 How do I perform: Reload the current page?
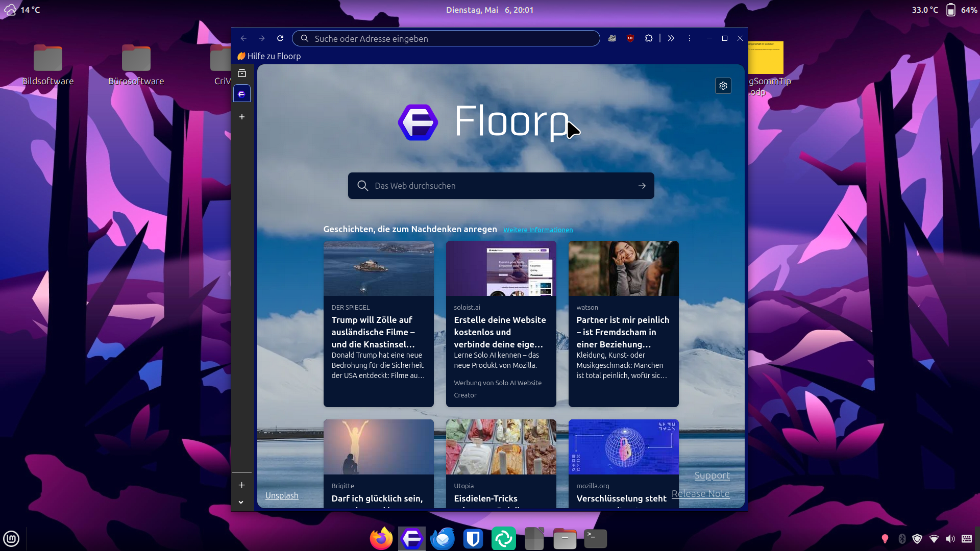click(x=280, y=38)
